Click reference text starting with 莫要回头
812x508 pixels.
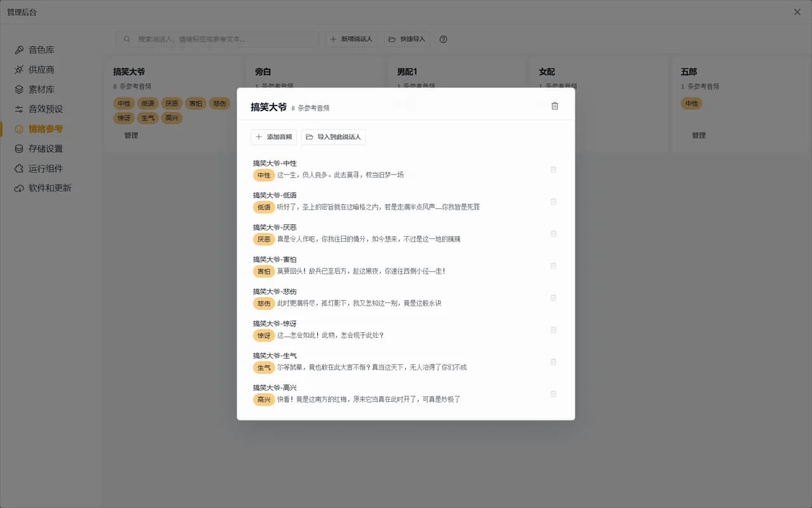361,271
